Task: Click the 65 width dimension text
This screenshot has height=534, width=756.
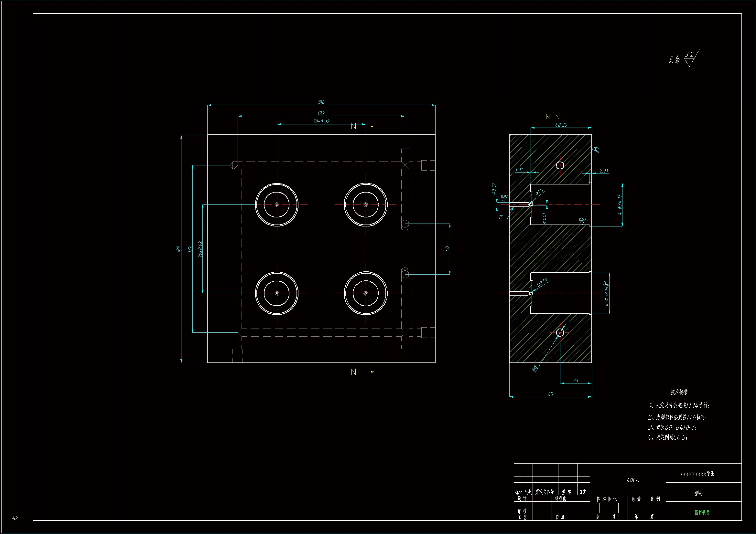Action: (x=550, y=394)
